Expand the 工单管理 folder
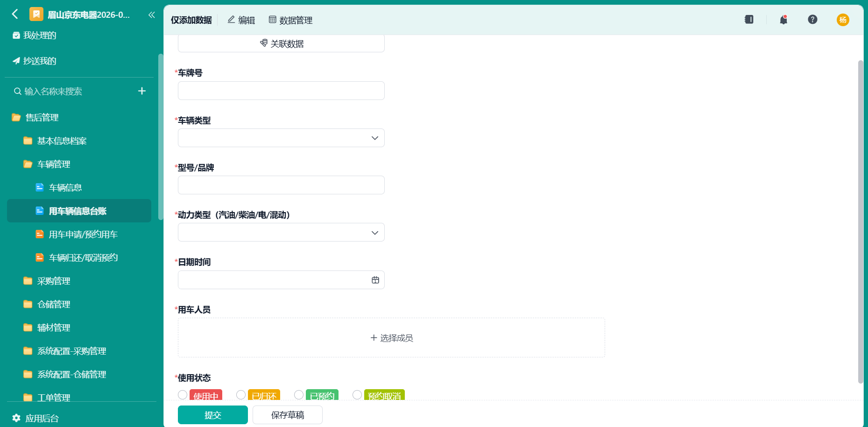The image size is (868, 427). (53, 398)
